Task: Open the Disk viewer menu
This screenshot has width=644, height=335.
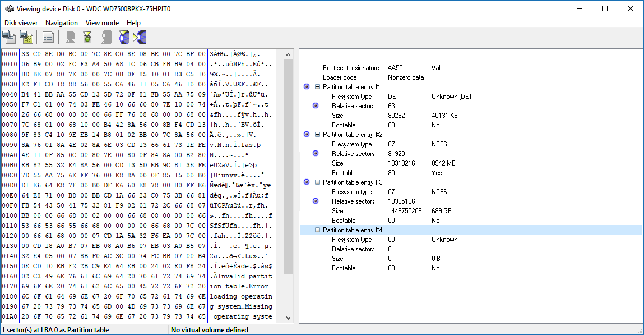Action: [x=21, y=23]
